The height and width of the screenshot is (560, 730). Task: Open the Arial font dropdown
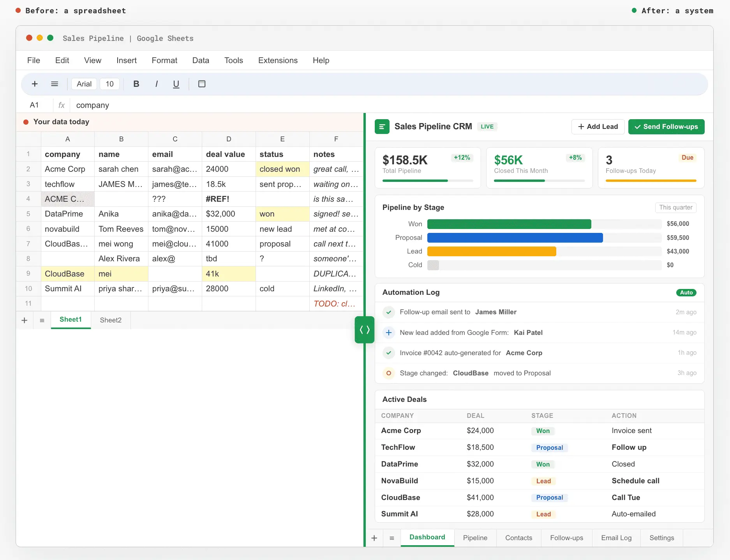coord(84,84)
